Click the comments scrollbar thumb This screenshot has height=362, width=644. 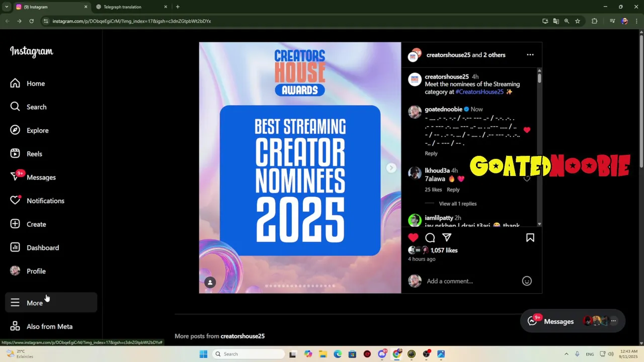pos(539,78)
